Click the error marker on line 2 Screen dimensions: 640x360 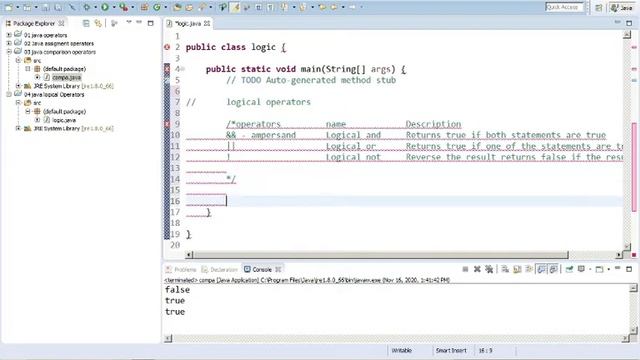click(x=167, y=47)
